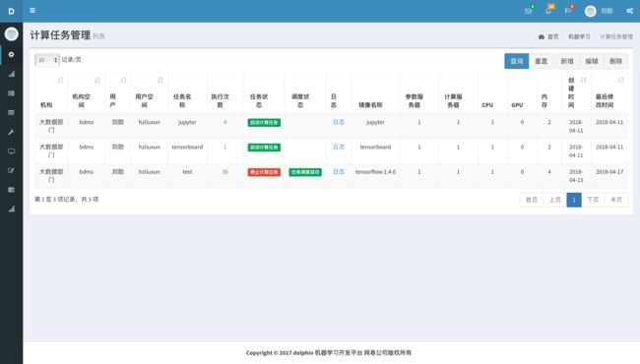Click the green 调度状态 badge in the test row
Image resolution: width=640 pixels, height=364 pixels.
305,172
